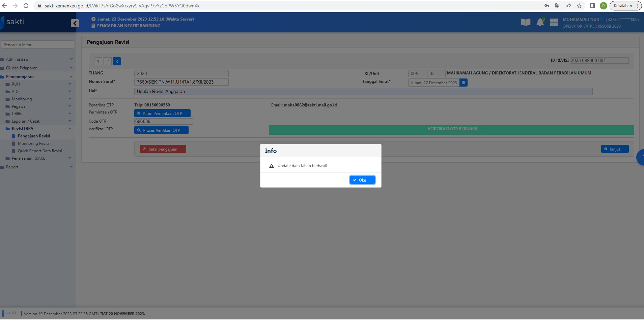The width and height of the screenshot is (644, 321).
Task: Open the user guide book icon
Action: point(525,23)
